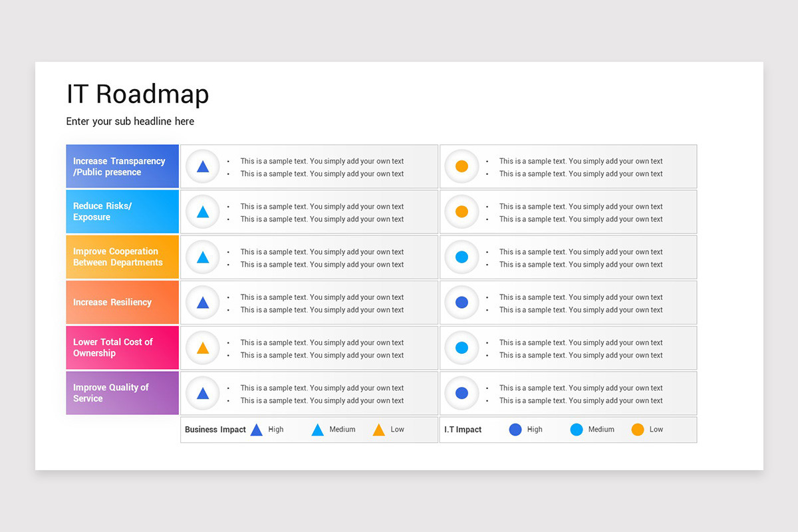
Task: Select the orange circle in Reduce Risks row
Action: tap(462, 211)
